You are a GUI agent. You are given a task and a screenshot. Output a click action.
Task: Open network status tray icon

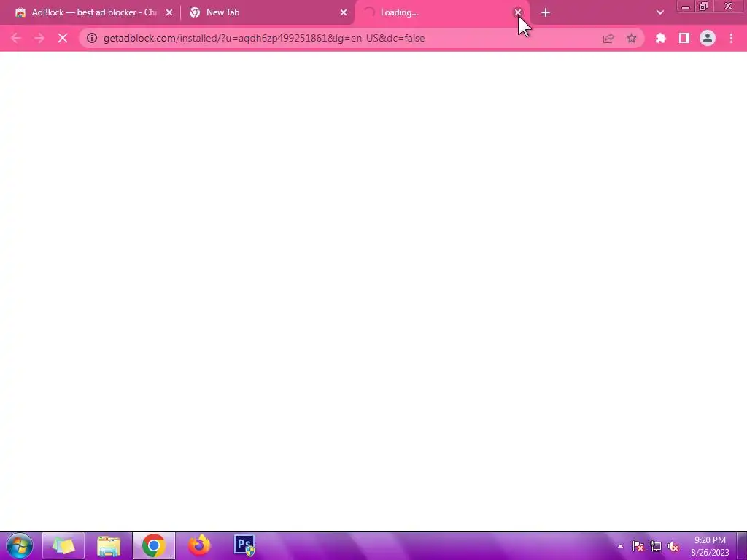tap(656, 546)
